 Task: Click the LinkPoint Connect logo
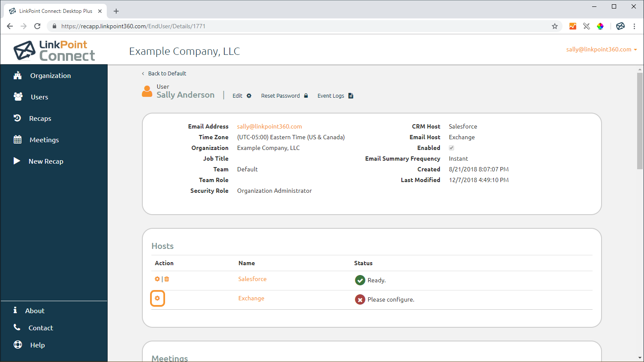54,51
